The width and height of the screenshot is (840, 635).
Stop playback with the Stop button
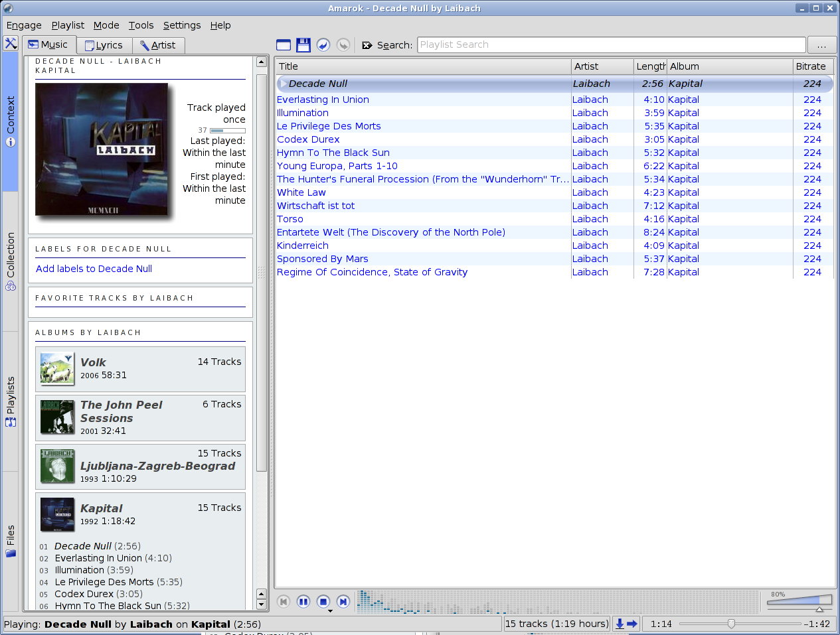click(323, 601)
